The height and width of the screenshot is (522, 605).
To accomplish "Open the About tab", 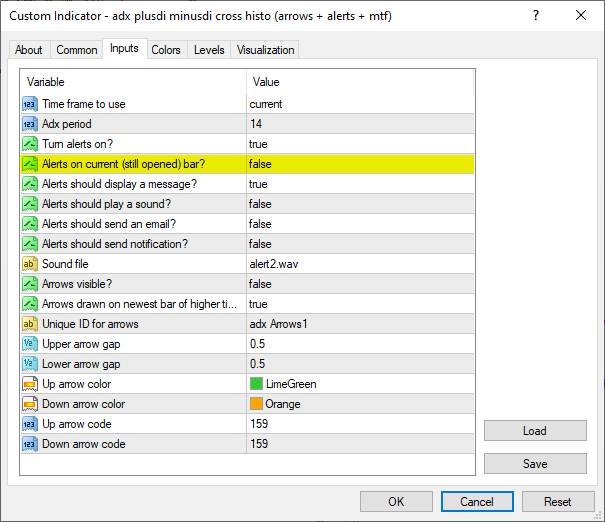I will (29, 50).
